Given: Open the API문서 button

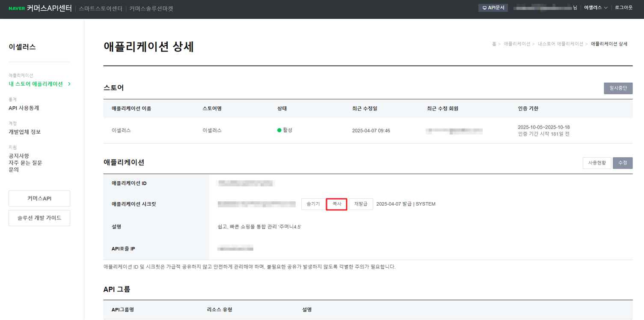Looking at the screenshot, I should 493,8.
